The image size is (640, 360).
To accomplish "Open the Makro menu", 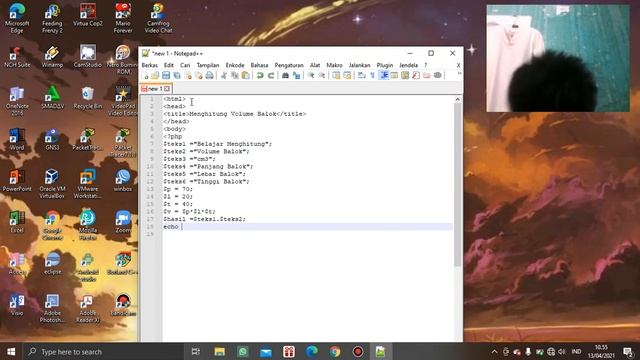I will pos(334,65).
